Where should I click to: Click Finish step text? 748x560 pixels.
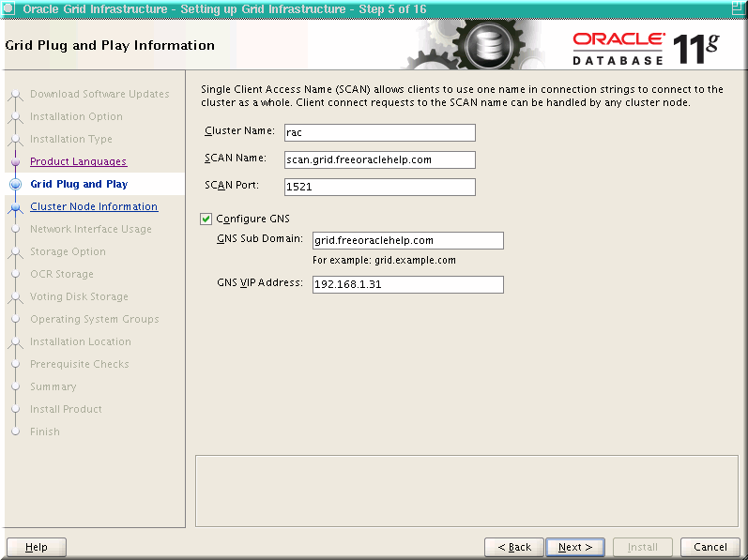tap(45, 431)
